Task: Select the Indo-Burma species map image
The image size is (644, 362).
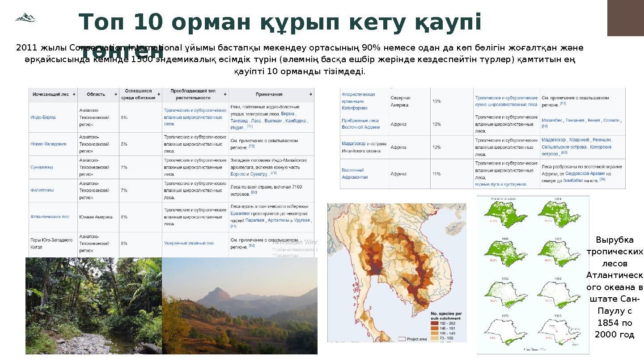Action: point(397,273)
